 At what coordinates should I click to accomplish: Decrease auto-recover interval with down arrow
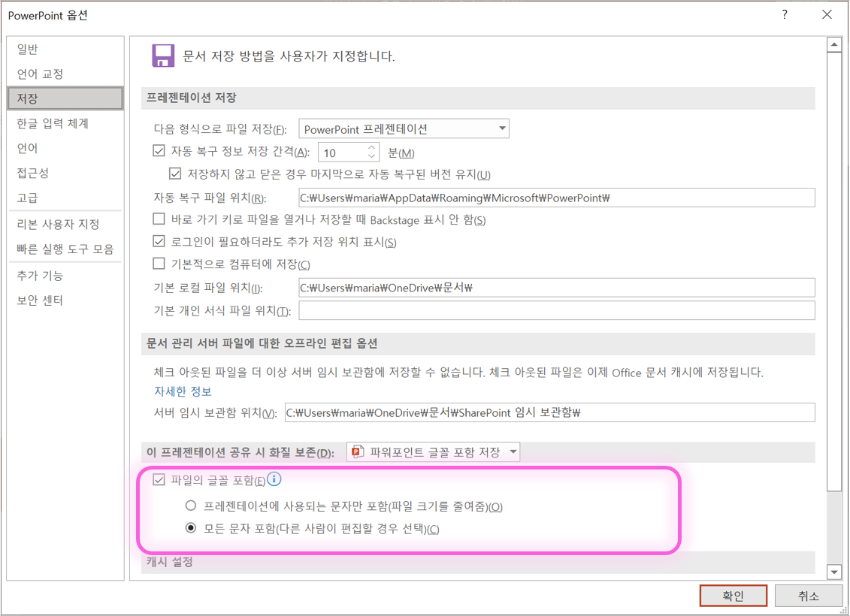(371, 156)
